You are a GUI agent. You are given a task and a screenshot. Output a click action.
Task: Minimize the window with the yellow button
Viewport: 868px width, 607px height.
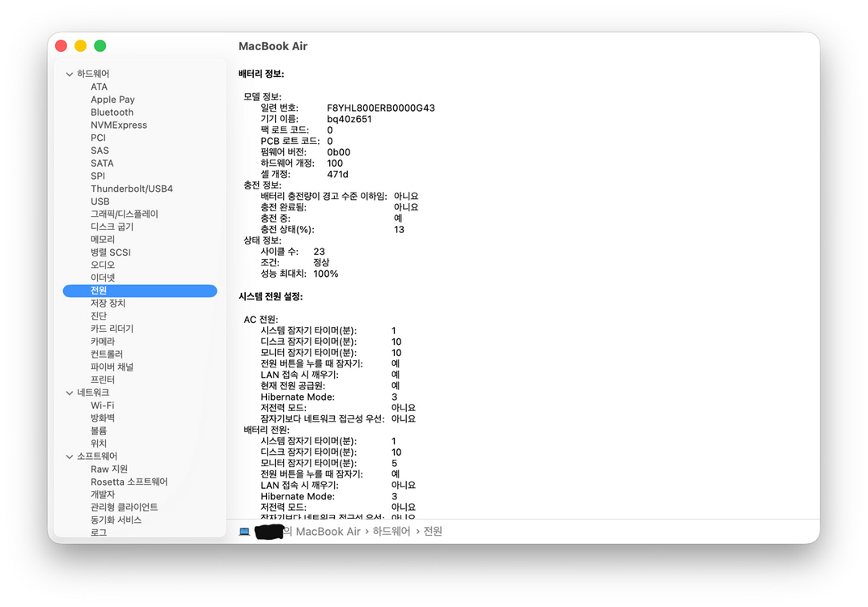click(81, 46)
